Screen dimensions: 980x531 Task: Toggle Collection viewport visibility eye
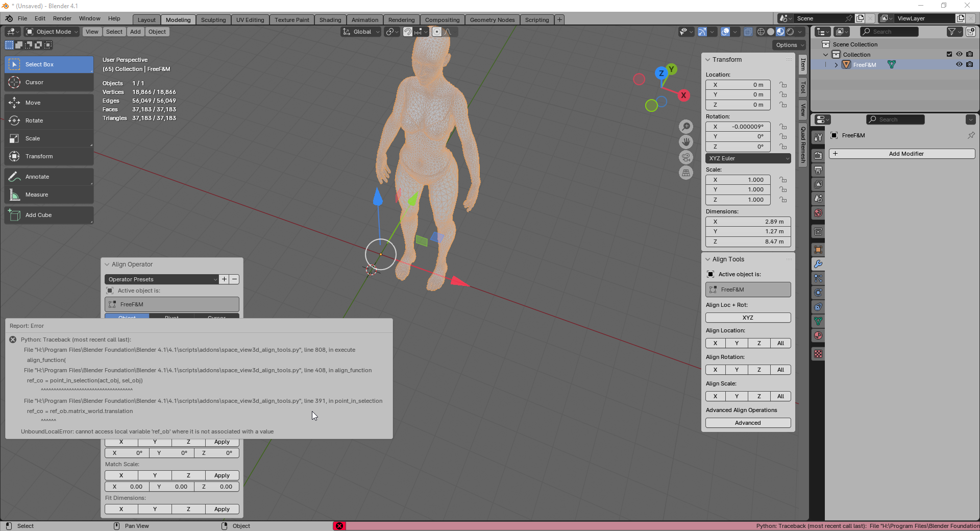(x=959, y=54)
